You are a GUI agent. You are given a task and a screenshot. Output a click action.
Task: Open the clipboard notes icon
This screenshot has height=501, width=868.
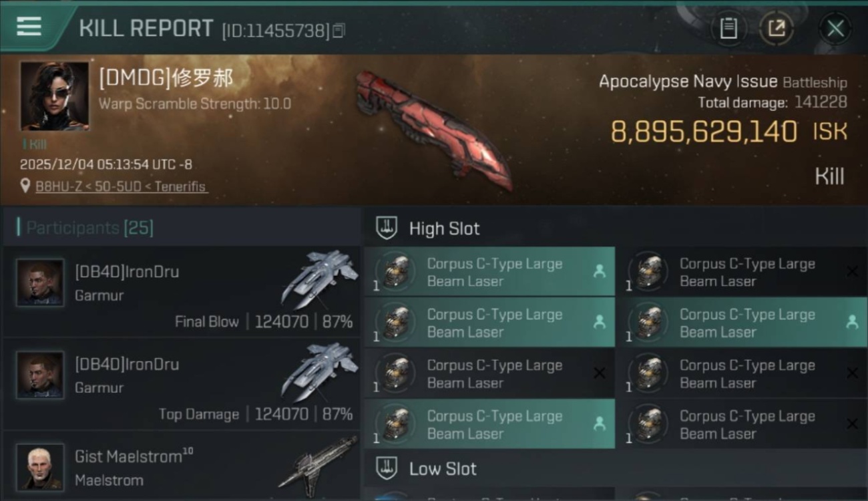pyautogui.click(x=728, y=29)
